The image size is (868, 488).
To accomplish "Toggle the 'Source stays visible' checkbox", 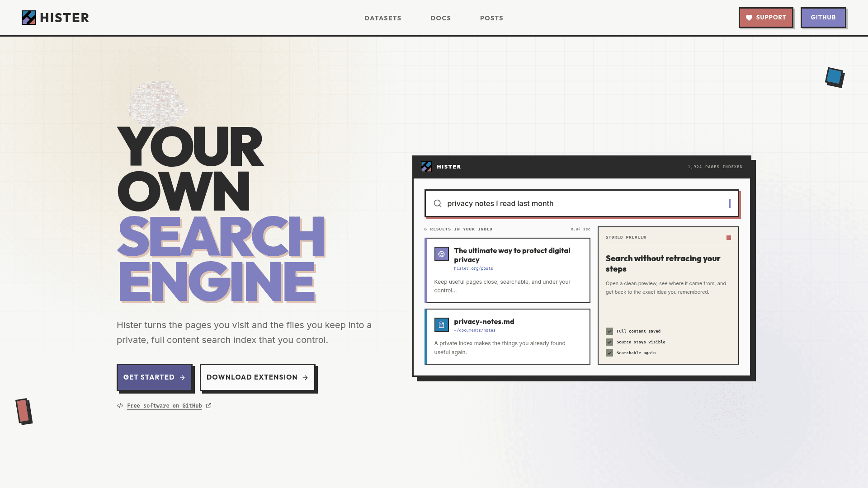I will [609, 342].
